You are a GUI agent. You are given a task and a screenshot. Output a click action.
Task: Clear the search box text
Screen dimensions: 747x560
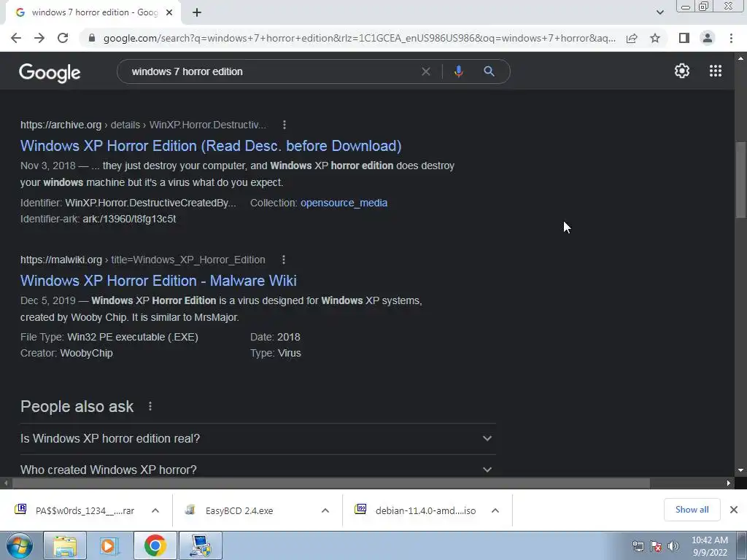coord(426,71)
